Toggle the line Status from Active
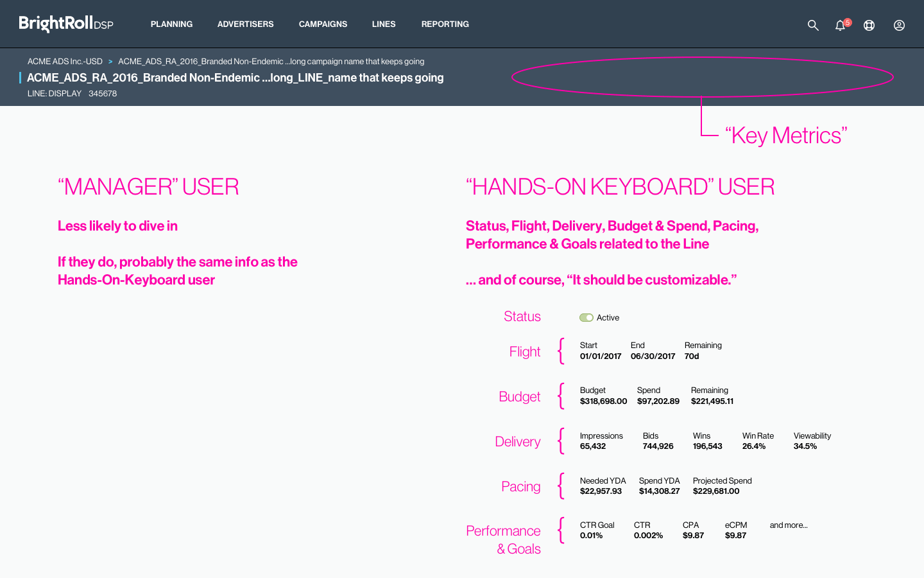 (x=586, y=317)
